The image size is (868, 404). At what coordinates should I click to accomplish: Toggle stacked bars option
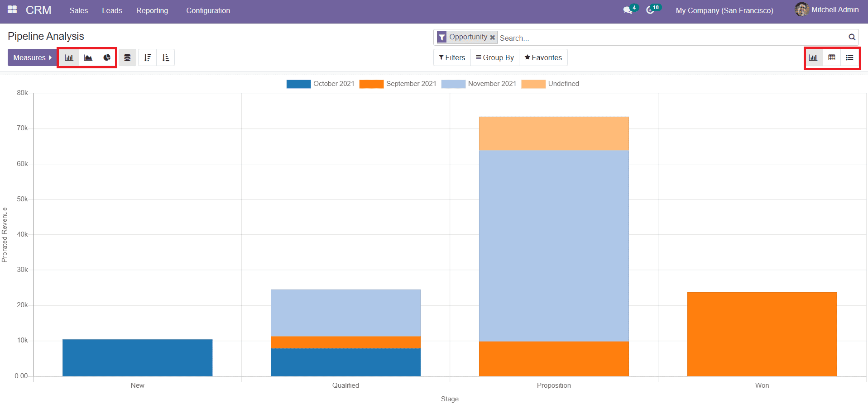coord(127,57)
